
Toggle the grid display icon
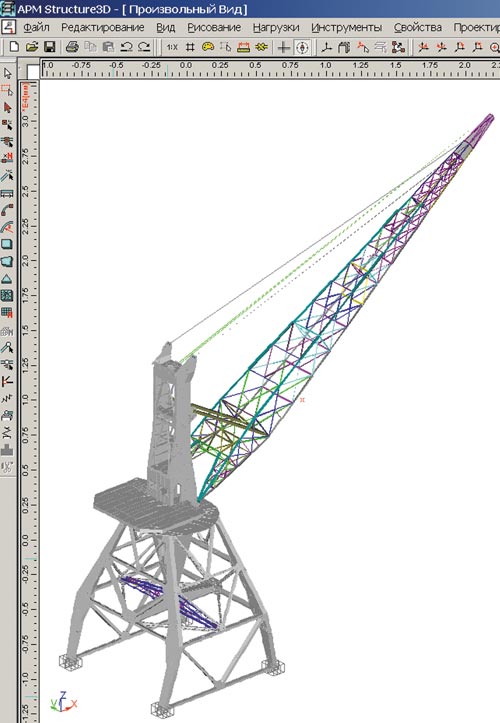pyautogui.click(x=190, y=47)
